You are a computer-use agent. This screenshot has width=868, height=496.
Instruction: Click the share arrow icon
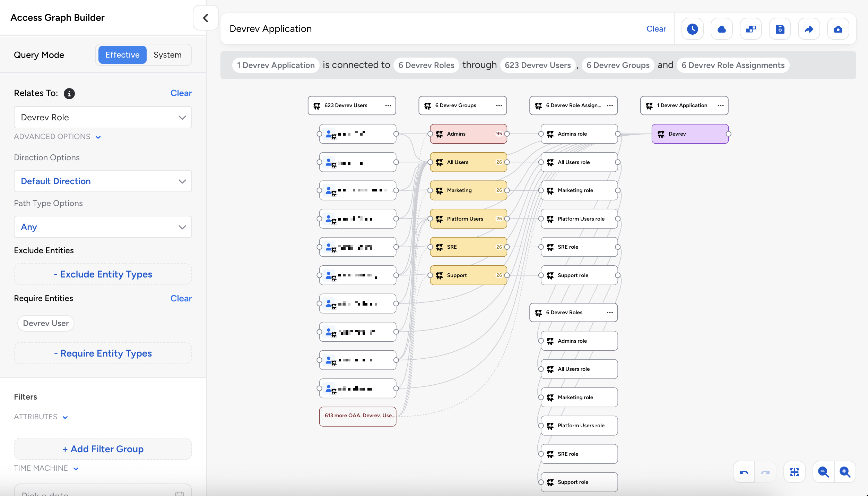(809, 29)
